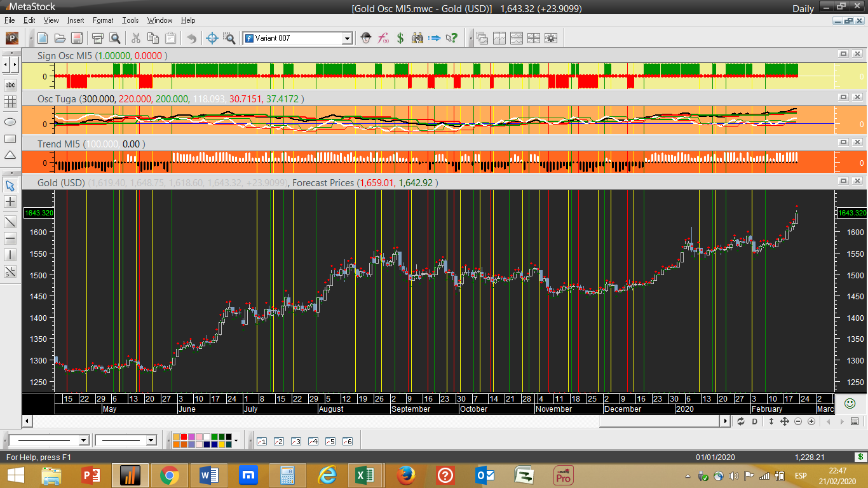Pick the red color swatch
Viewport: 868px width, 488px height.
pyautogui.click(x=184, y=437)
